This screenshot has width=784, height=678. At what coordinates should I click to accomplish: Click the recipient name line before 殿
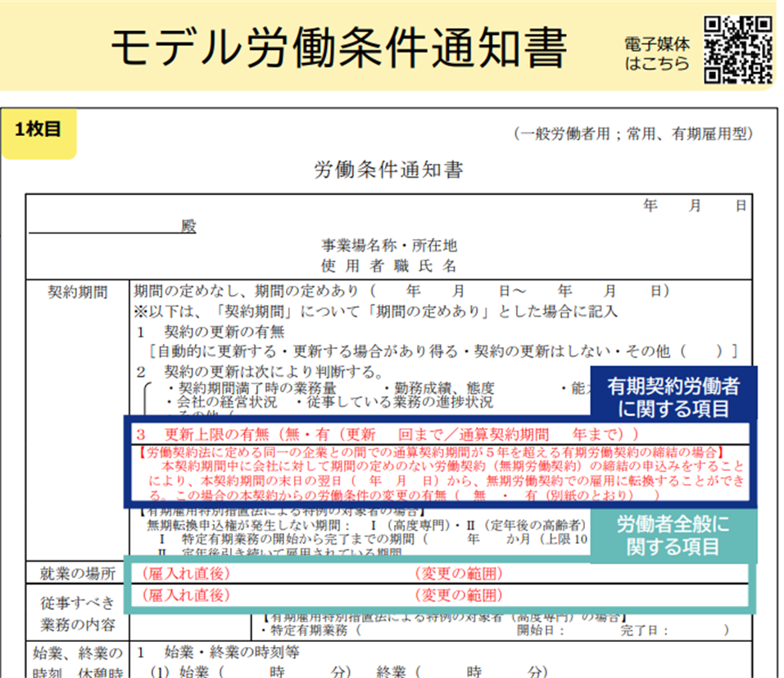[x=105, y=228]
